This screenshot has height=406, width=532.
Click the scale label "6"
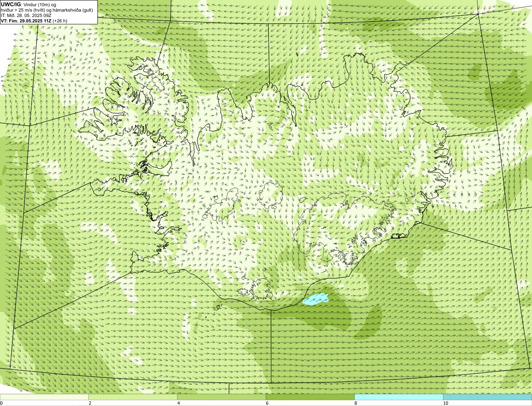(267, 403)
